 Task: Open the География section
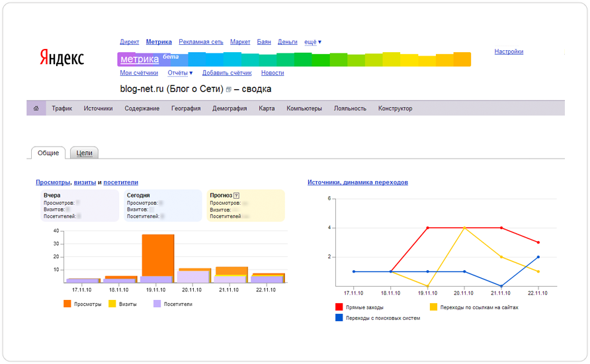pyautogui.click(x=186, y=108)
